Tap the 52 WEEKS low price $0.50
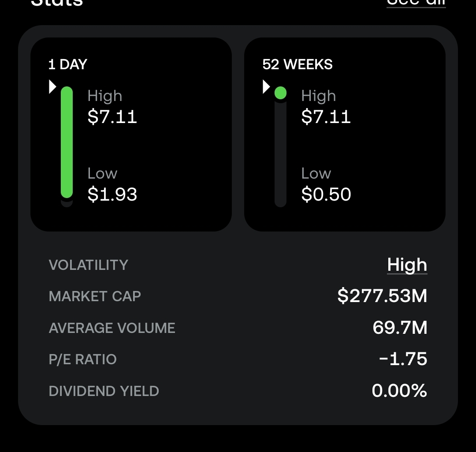Image resolution: width=476 pixels, height=452 pixels. pos(326,194)
